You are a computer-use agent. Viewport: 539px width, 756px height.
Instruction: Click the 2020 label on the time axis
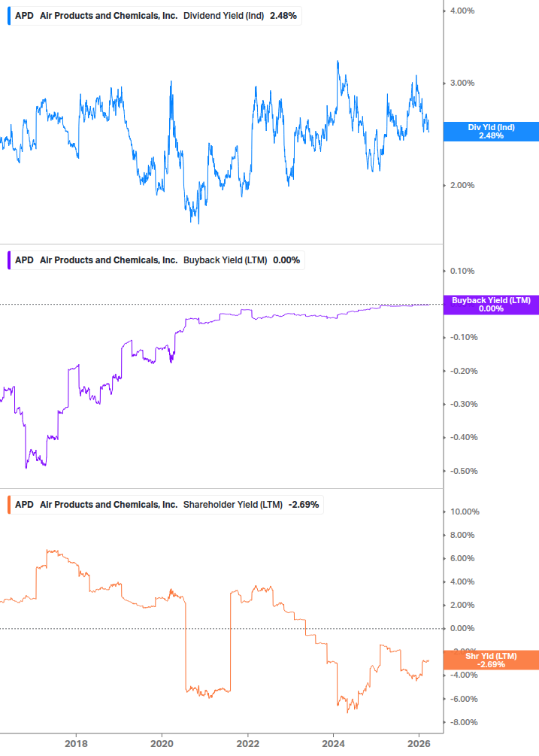(162, 744)
